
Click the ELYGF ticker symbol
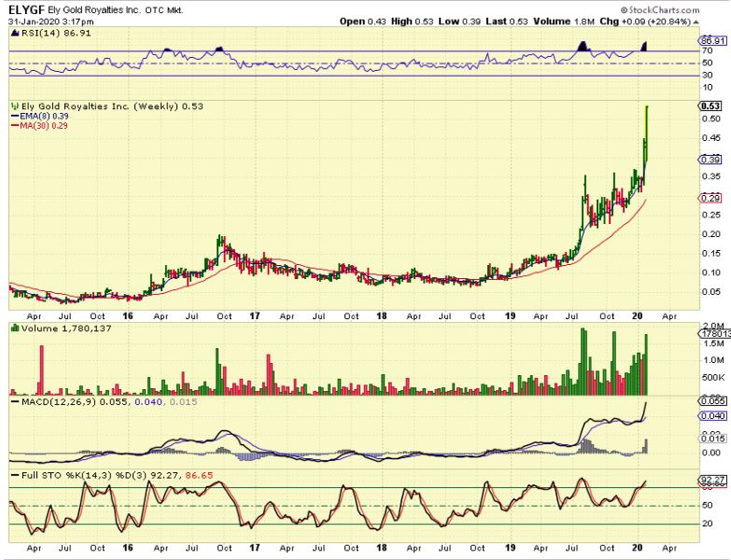[26, 9]
